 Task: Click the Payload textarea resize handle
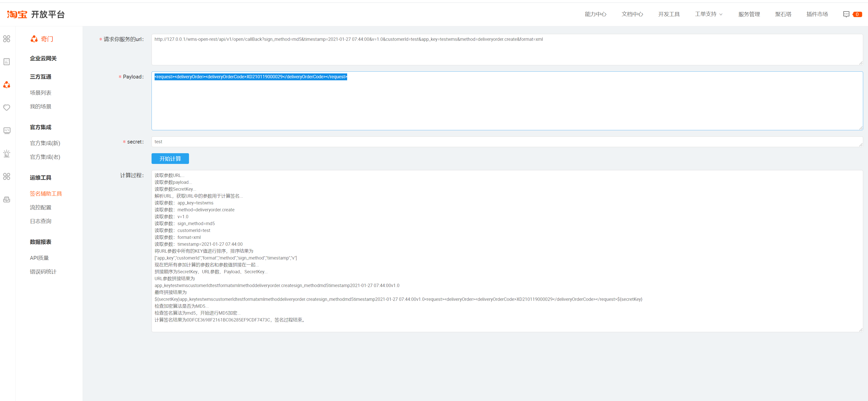coord(861,128)
